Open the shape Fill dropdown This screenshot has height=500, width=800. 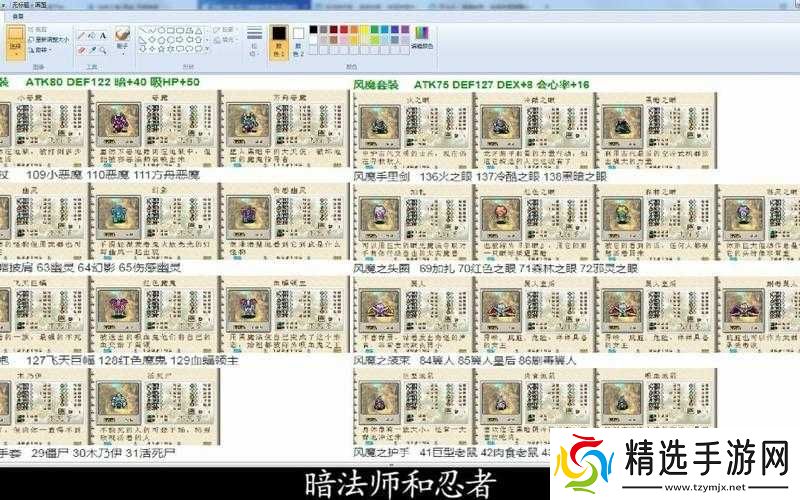coord(225,39)
